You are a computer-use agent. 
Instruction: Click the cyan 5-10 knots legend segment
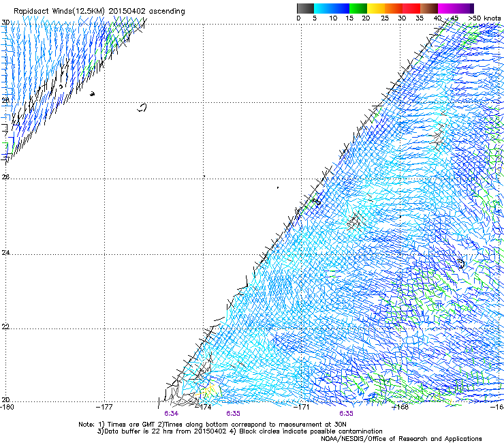tap(323, 8)
